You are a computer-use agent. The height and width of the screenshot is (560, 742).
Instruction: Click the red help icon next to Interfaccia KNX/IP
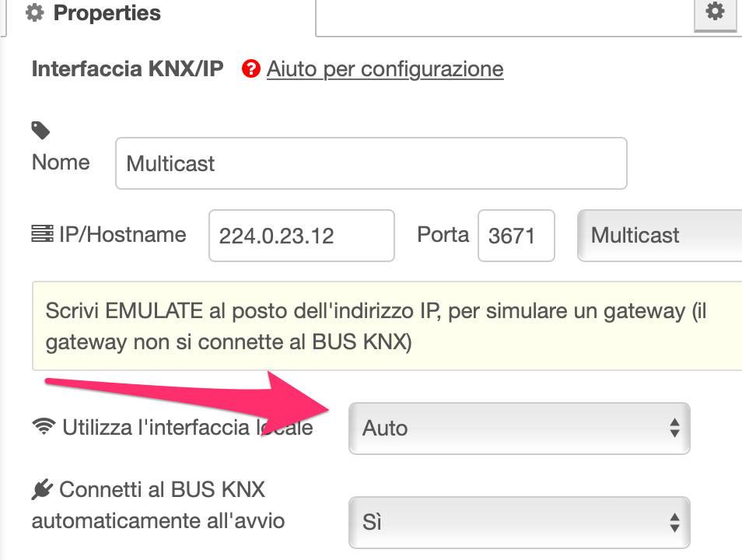[x=249, y=68]
